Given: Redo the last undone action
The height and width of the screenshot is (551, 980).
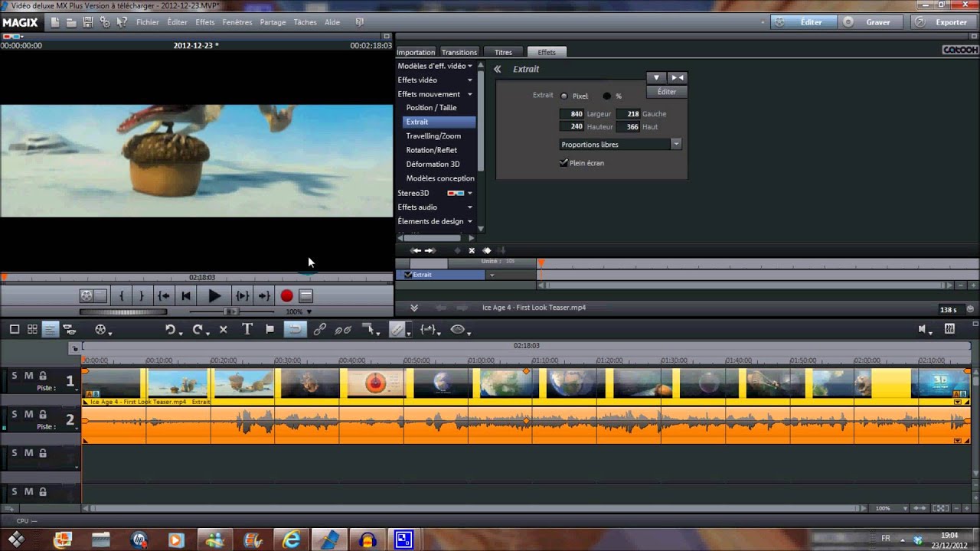Looking at the screenshot, I should tap(198, 329).
